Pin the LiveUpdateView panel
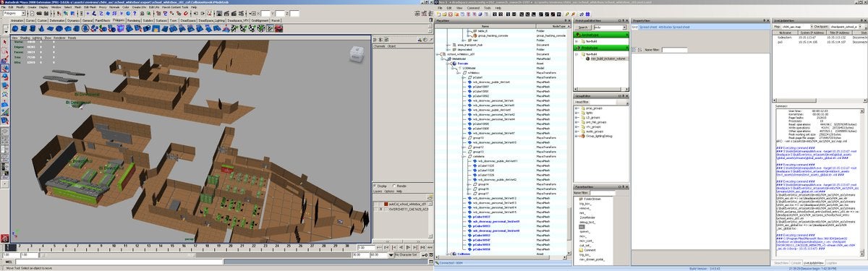The height and width of the screenshot is (271, 868). (861, 20)
